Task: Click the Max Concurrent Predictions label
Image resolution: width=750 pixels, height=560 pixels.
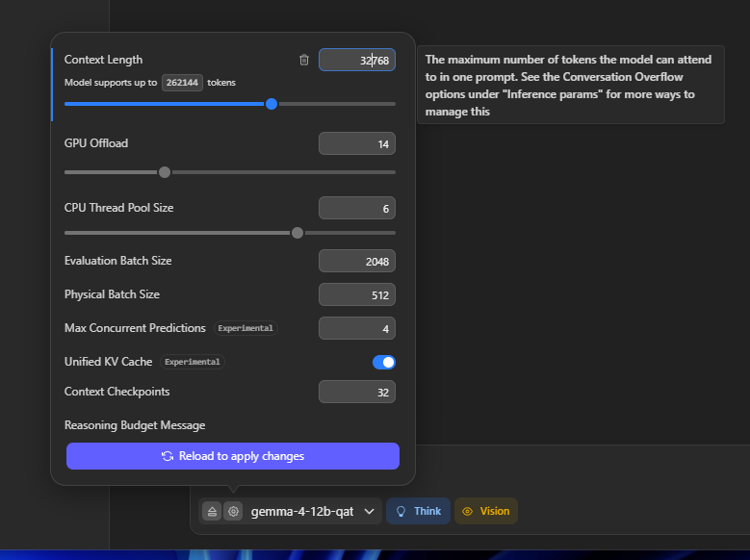Action: pyautogui.click(x=135, y=328)
